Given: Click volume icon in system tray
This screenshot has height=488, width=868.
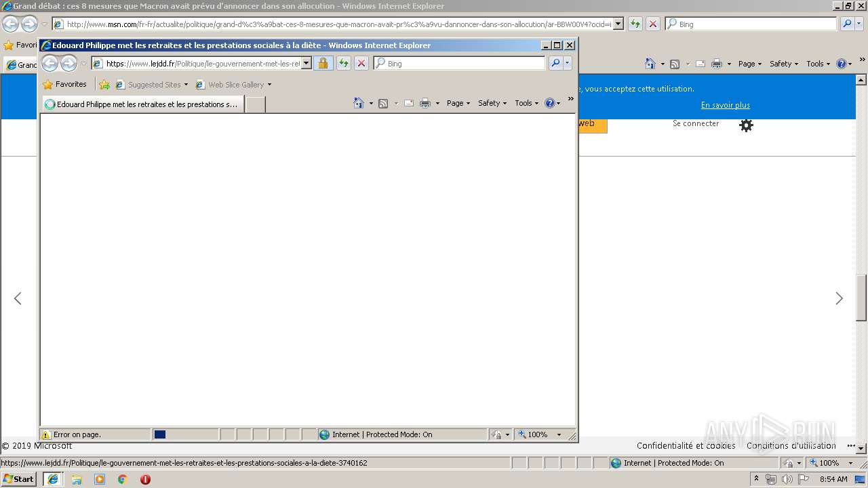Looking at the screenshot, I should [787, 479].
